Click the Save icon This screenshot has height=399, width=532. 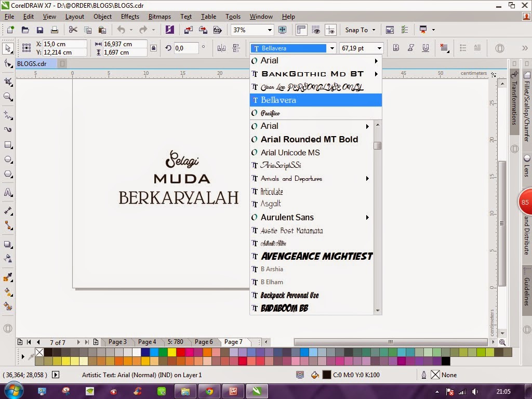coord(39,30)
